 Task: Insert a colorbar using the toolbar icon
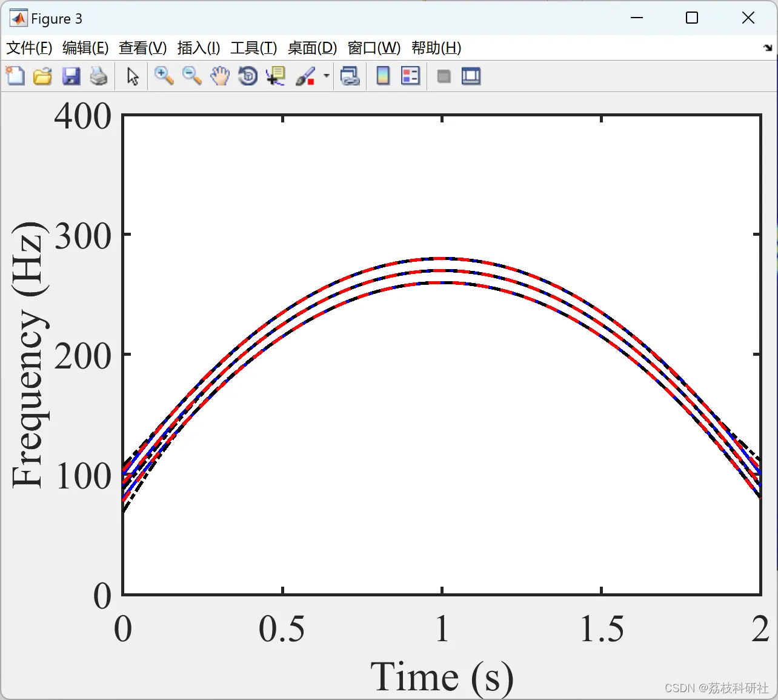point(383,76)
